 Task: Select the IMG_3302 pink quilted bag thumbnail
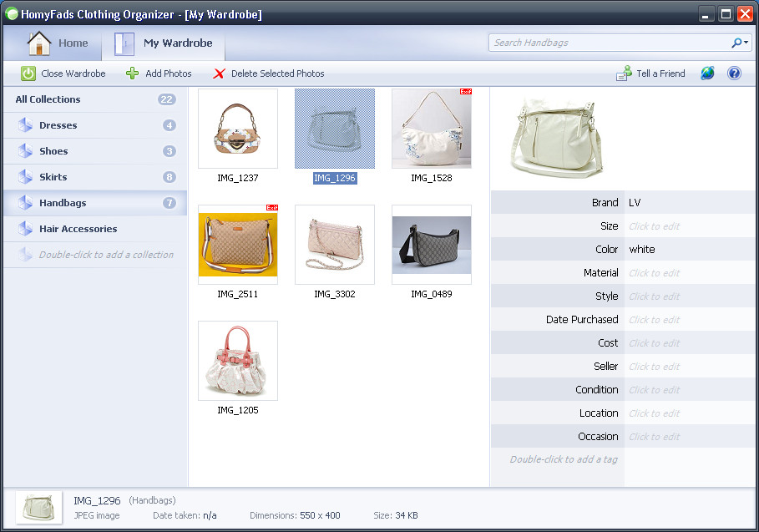coord(335,245)
